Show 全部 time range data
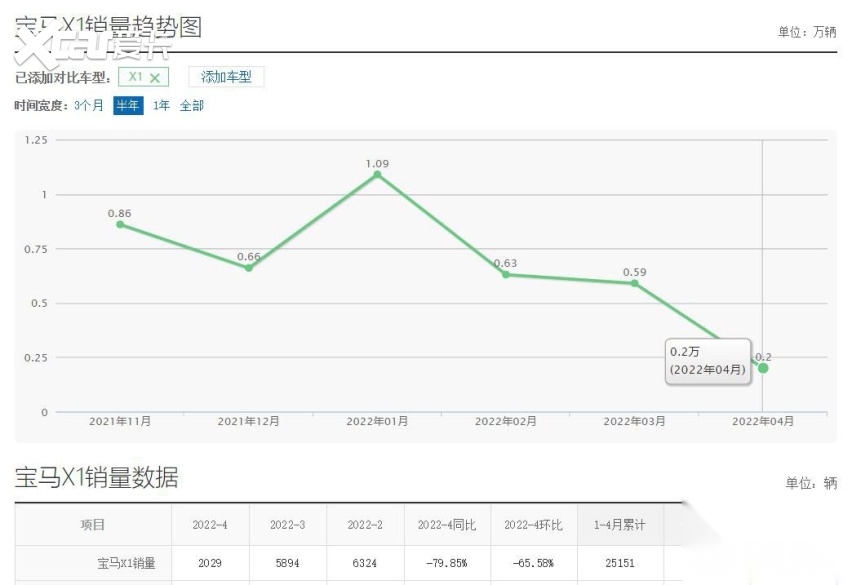 tap(192, 105)
